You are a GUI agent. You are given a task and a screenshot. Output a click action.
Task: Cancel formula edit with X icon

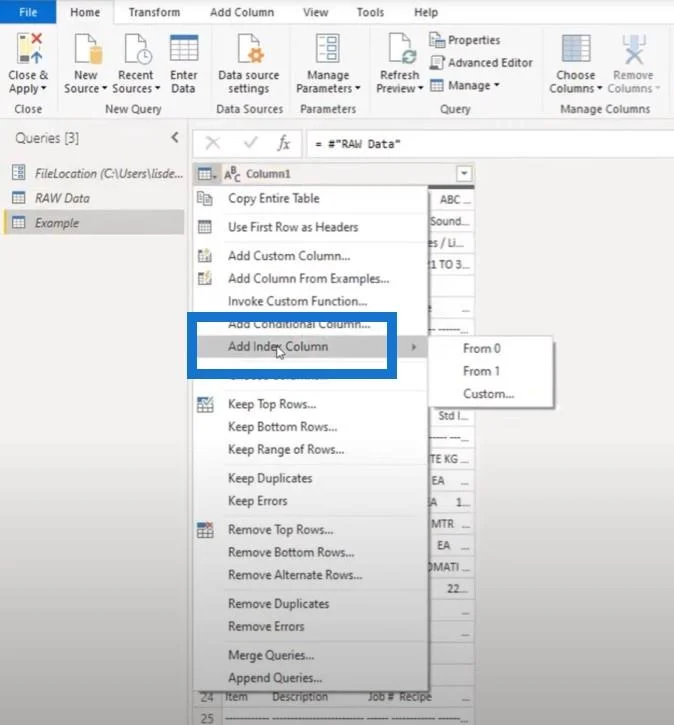tap(213, 143)
